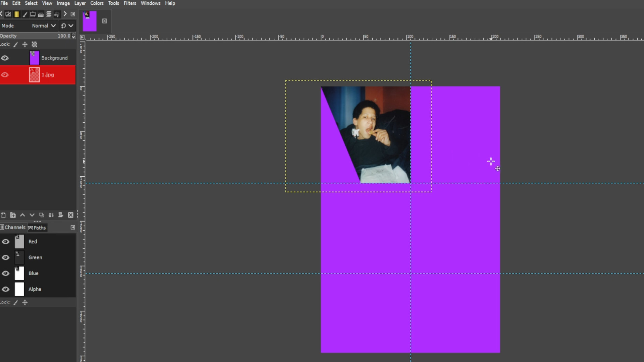Open the Gradients dock tab

(x=16, y=14)
